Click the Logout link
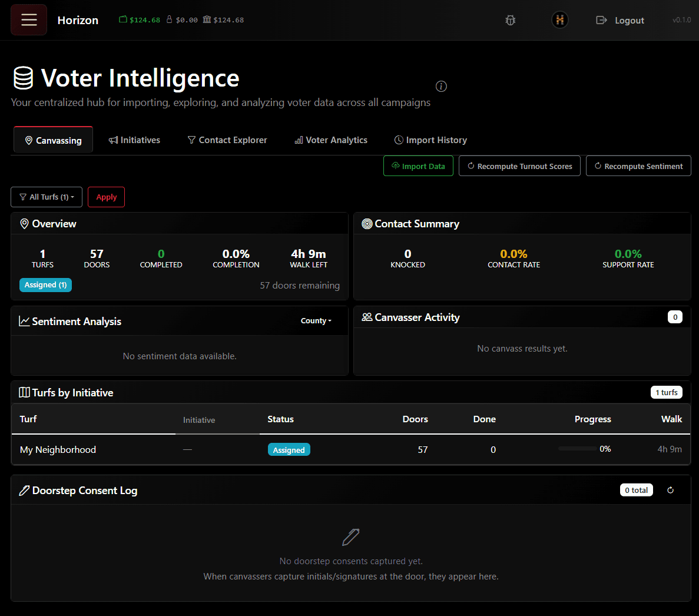The image size is (699, 616). tap(629, 20)
